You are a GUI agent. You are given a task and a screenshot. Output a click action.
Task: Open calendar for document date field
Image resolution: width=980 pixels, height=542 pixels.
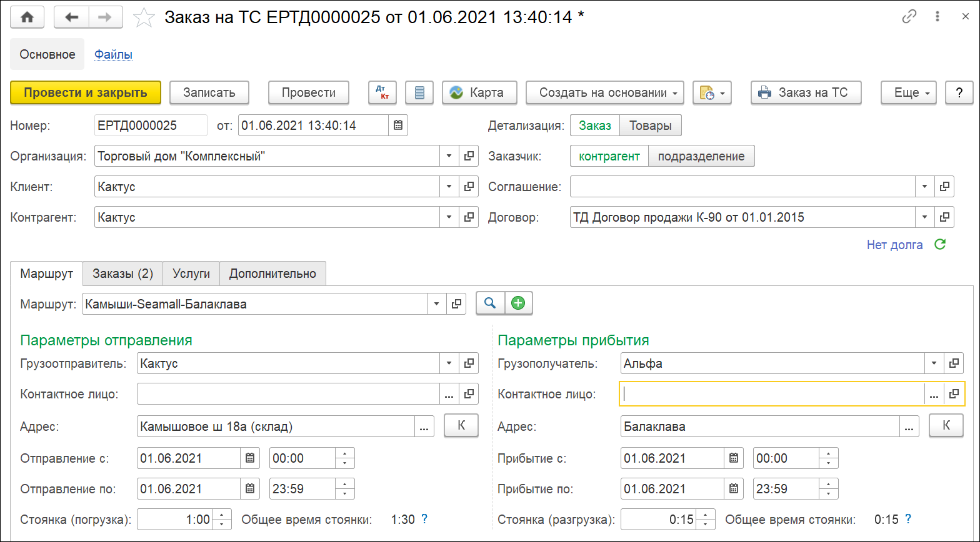point(398,126)
